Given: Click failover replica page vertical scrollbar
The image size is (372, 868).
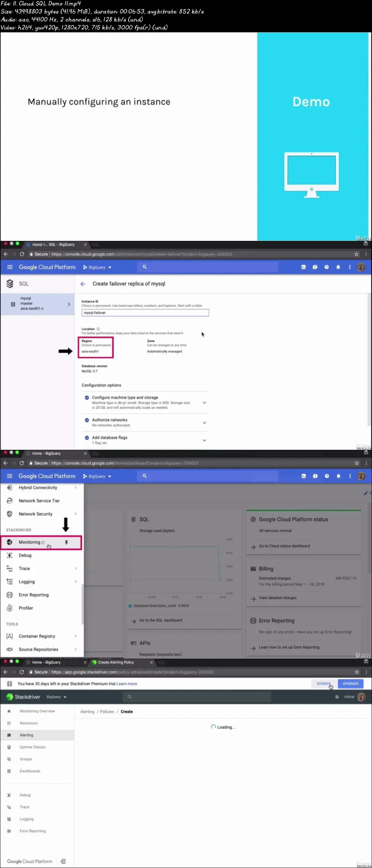Looking at the screenshot, I should [369, 360].
